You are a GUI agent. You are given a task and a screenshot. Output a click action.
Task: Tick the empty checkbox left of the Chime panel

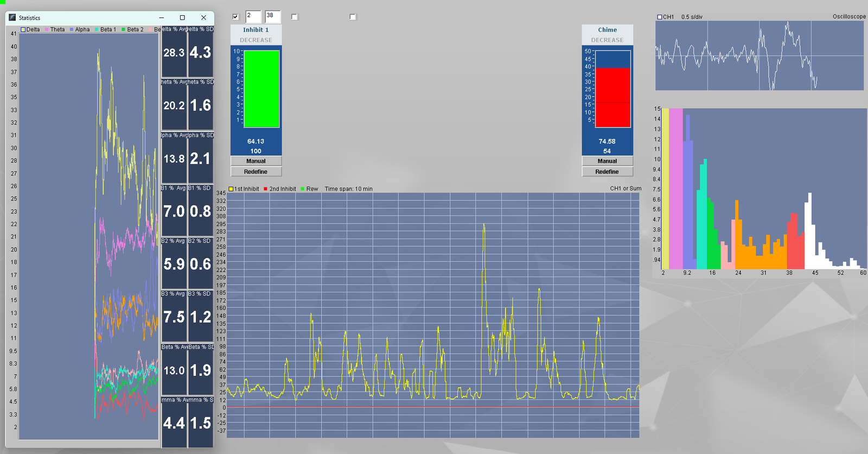point(353,17)
